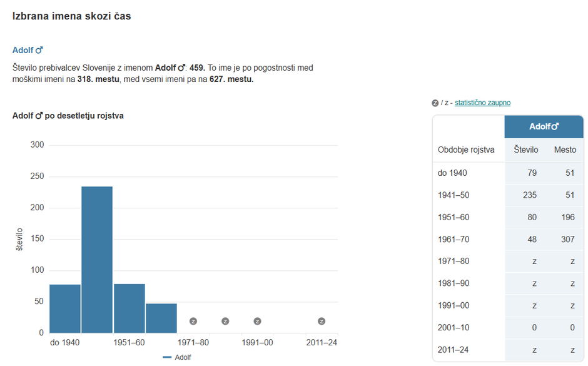The width and height of the screenshot is (588, 366).
Task: Click the z icon above 1991–00 in chart
Action: [257, 321]
